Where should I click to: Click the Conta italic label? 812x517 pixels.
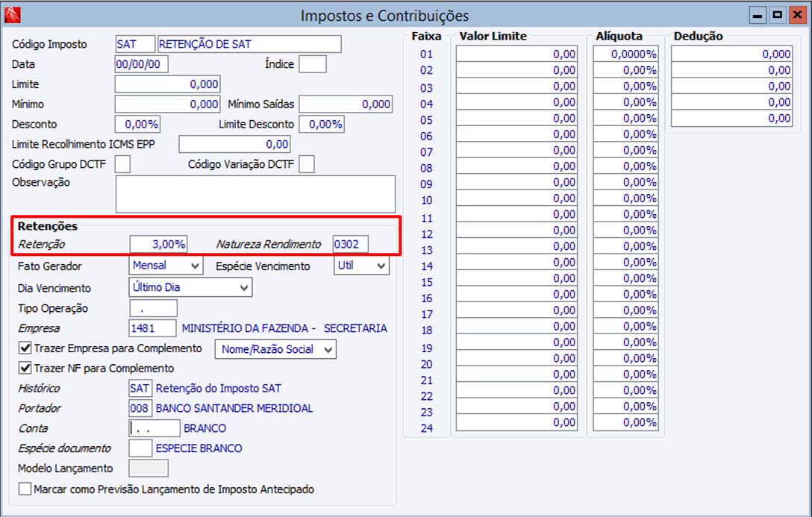tap(33, 428)
